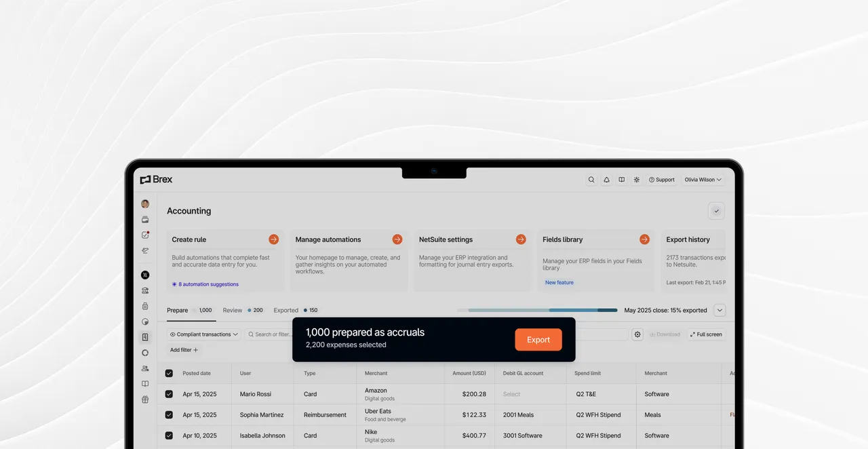Click the Fields library orange arrow
This screenshot has width=868, height=449.
pos(644,239)
